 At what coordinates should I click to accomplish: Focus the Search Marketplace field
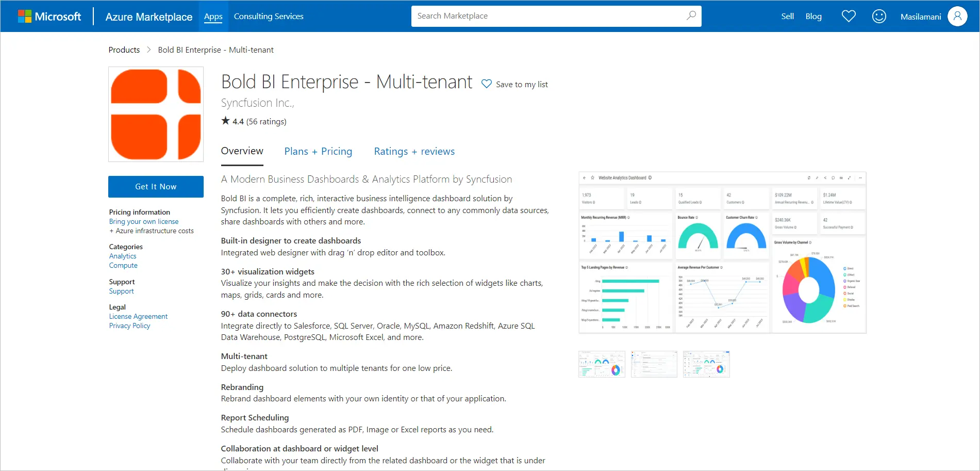click(546, 16)
